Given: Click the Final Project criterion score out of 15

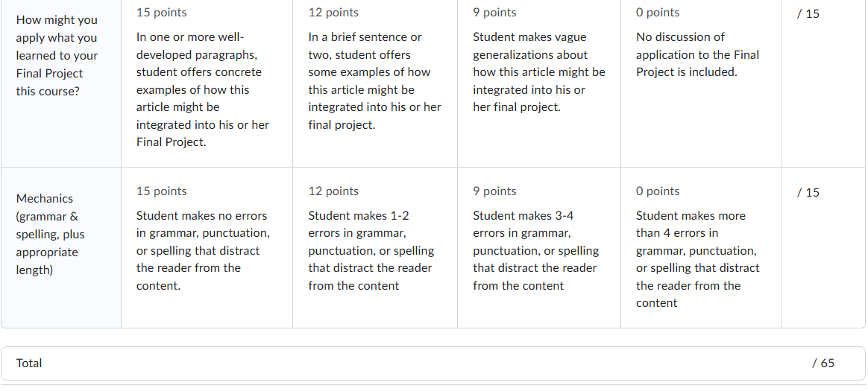Looking at the screenshot, I should [808, 14].
